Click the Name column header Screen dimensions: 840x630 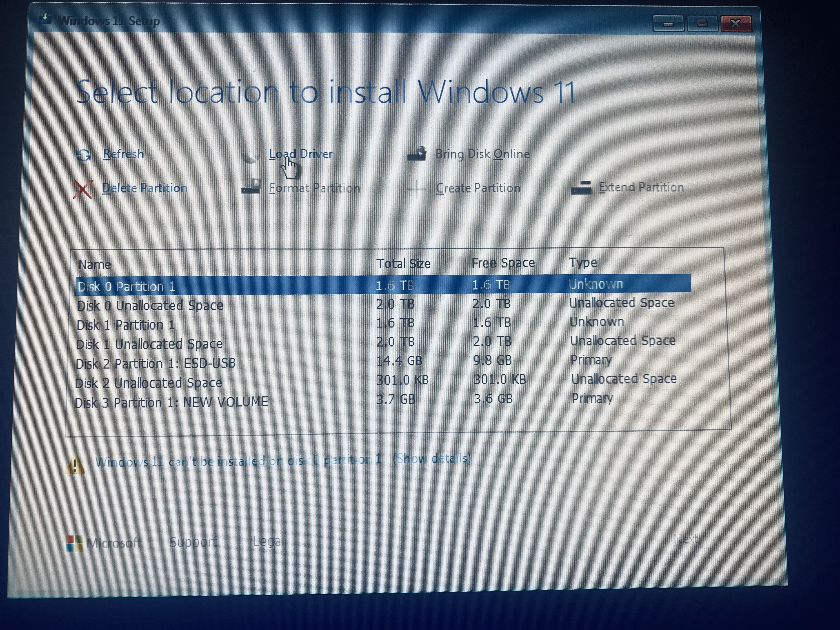[x=95, y=265]
